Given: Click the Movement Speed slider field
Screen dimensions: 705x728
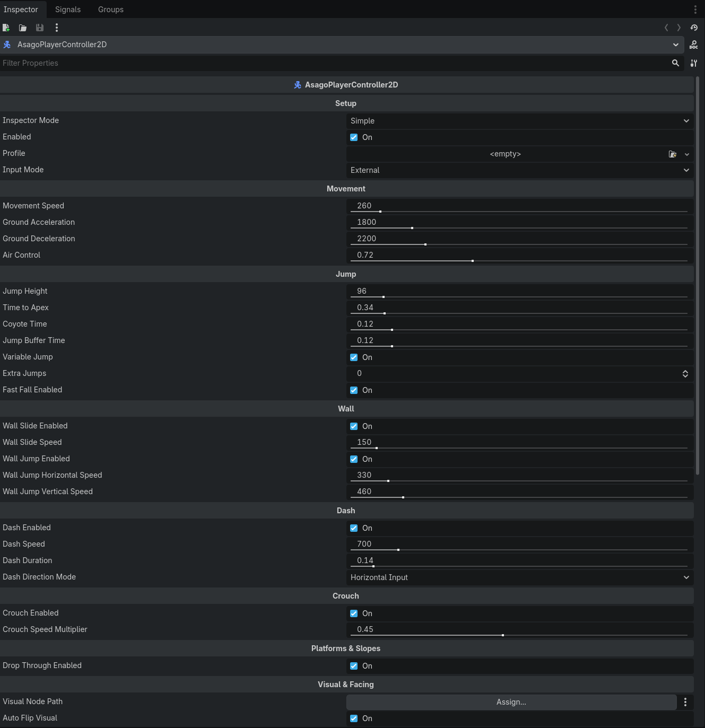Looking at the screenshot, I should coord(520,206).
